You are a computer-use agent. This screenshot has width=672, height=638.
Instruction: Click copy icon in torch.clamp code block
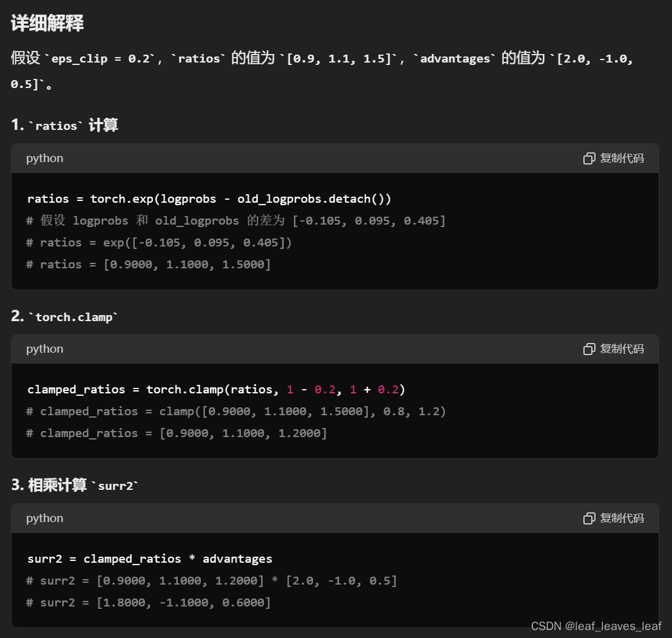[x=589, y=349]
